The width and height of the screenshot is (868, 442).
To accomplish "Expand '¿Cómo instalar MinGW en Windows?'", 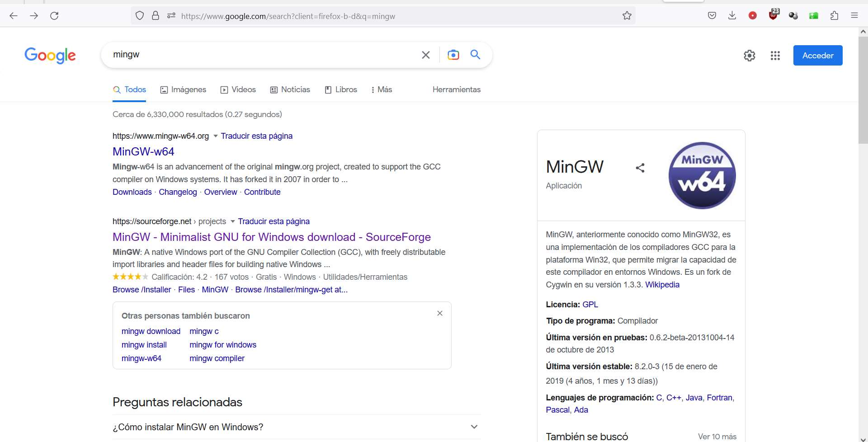I will tap(474, 426).
